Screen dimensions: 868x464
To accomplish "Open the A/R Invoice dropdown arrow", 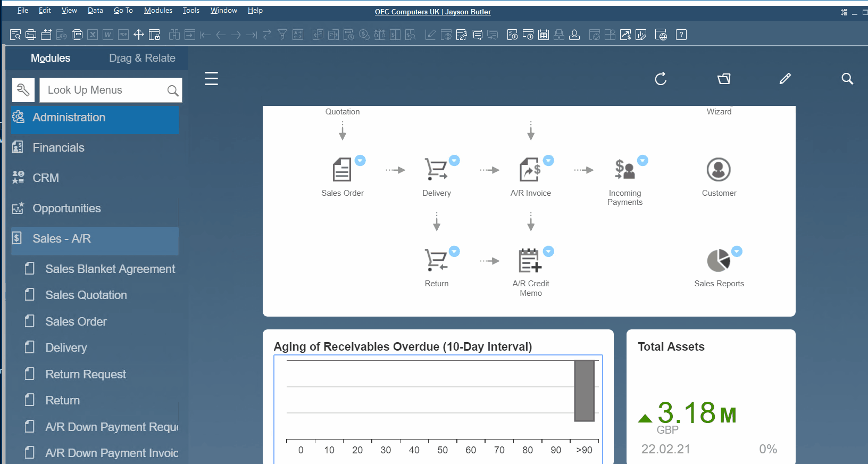I will (548, 160).
